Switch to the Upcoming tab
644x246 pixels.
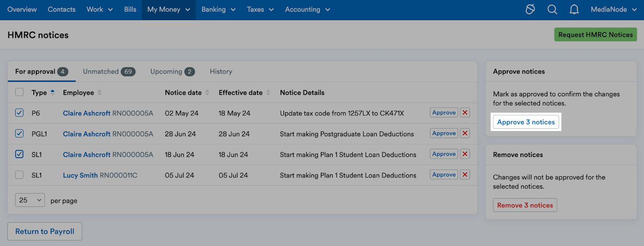[172, 71]
